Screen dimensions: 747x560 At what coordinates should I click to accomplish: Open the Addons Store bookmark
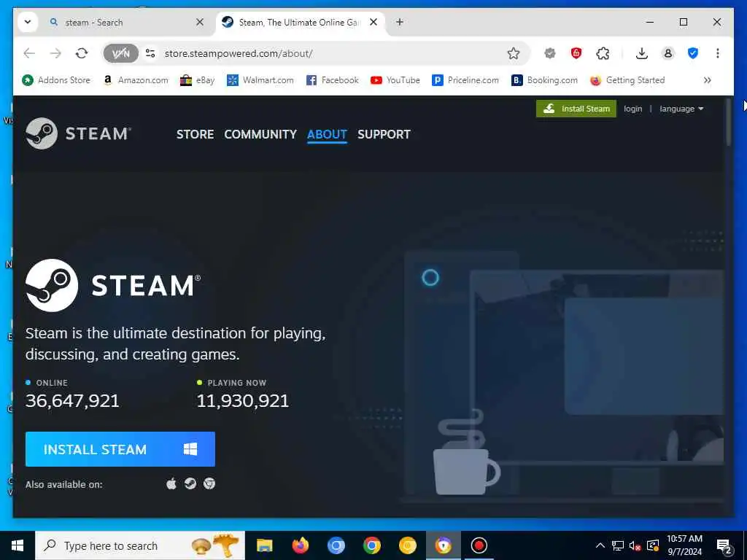[x=56, y=80]
